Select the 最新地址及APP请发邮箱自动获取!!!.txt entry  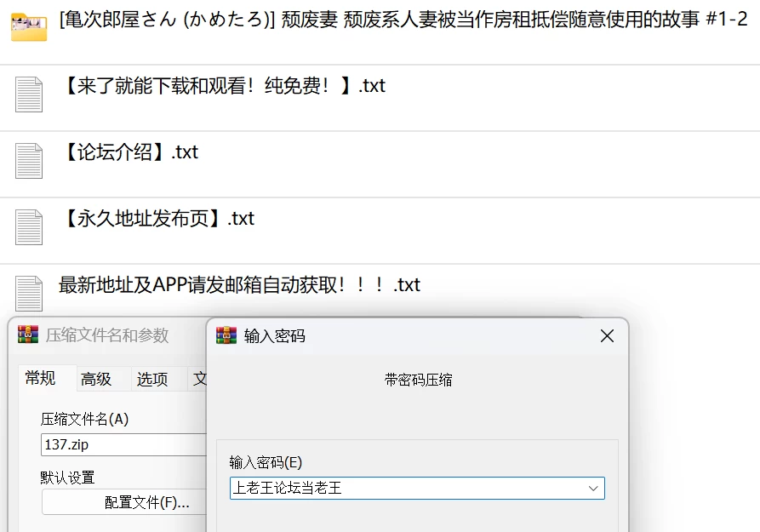239,285
